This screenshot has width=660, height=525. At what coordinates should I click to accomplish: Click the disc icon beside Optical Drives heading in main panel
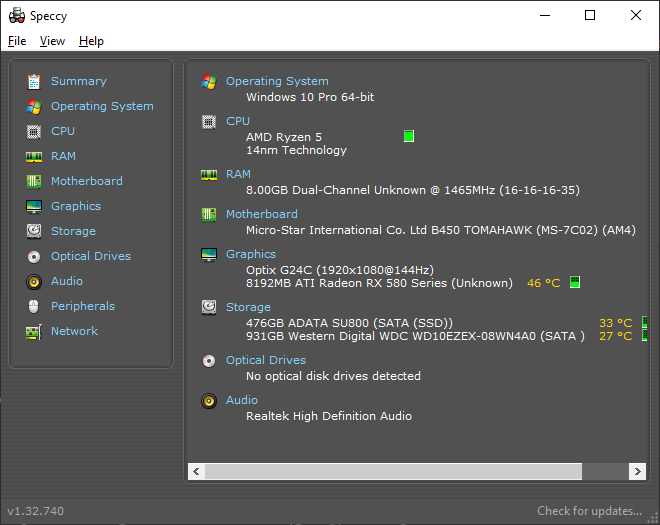pyautogui.click(x=209, y=361)
